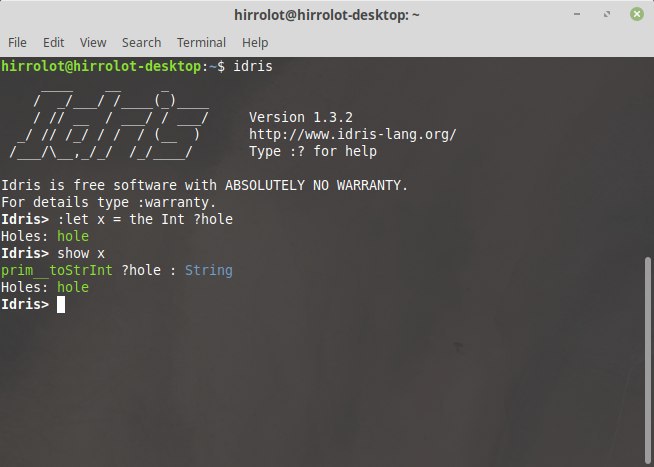Click the green 'hirrolot@hirrolot-desktop' shell prompt
The image size is (654, 467).
click(x=101, y=66)
